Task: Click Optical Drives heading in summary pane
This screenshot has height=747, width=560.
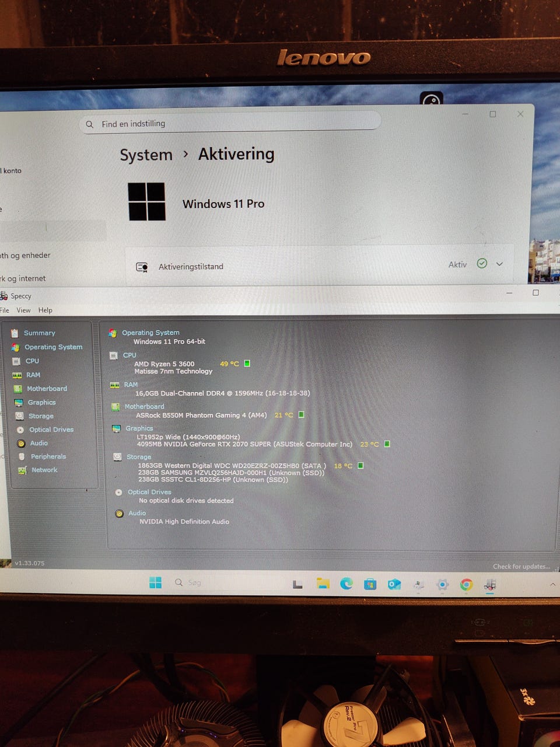Action: click(x=149, y=492)
